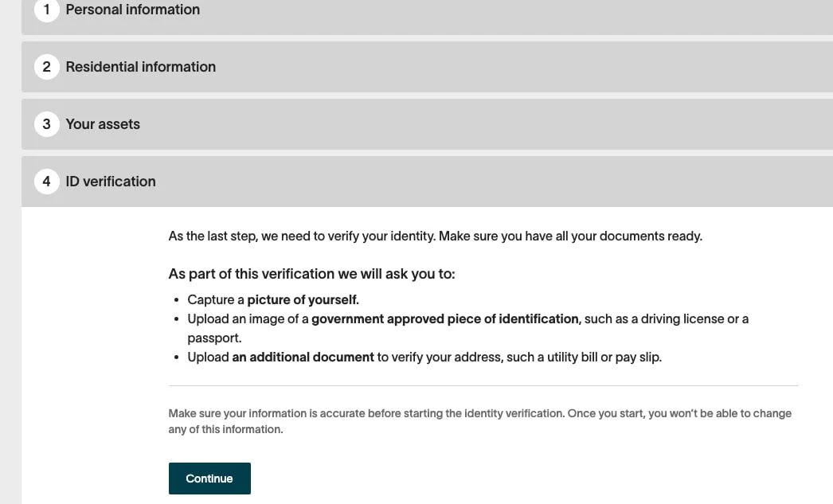The image size is (833, 504).
Task: Click the "we need to verify your identity" sentence
Action: (x=342, y=236)
